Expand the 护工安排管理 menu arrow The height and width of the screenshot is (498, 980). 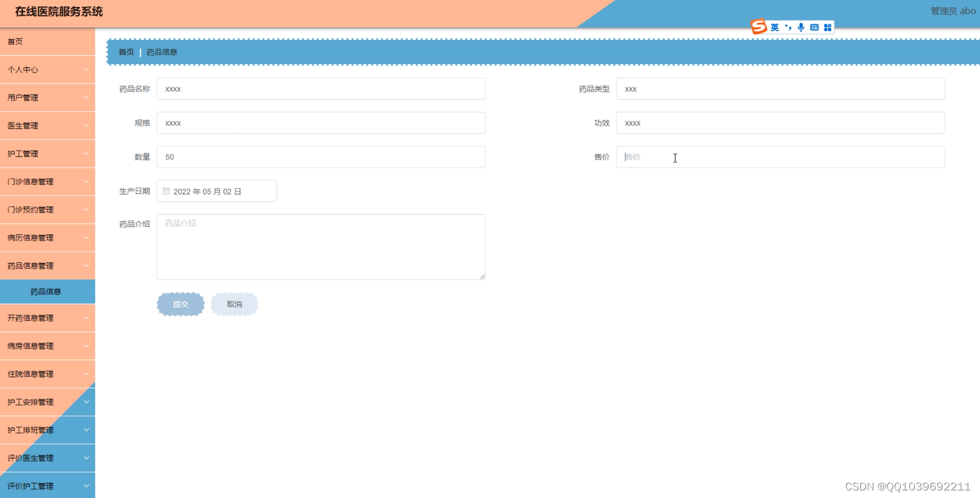point(86,402)
